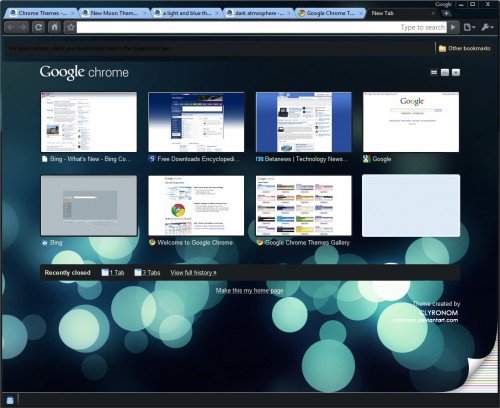Click the Forward arrow button
Image resolution: width=500 pixels, height=408 pixels.
tap(23, 27)
